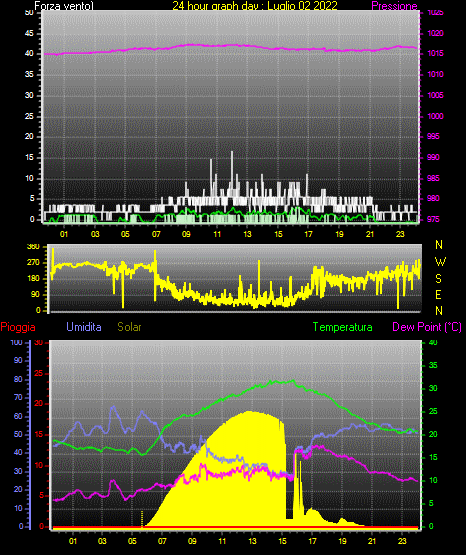
Task: Click the red Pioggia legend label
Action: point(18,327)
